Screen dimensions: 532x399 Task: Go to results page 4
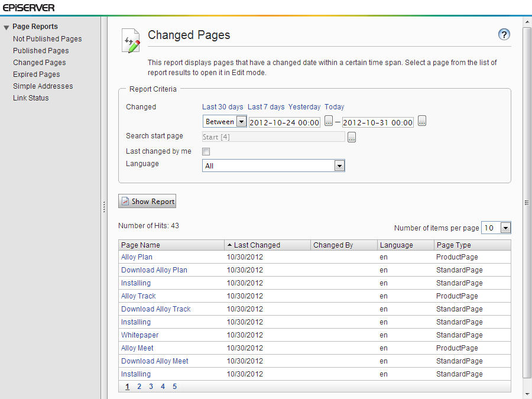tap(163, 387)
